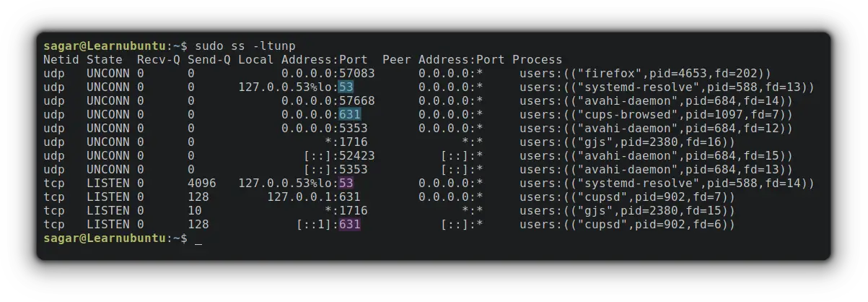Viewport: 868px width, 302px height.
Task: Click the cupsd process entry with fd=6
Action: [628, 225]
